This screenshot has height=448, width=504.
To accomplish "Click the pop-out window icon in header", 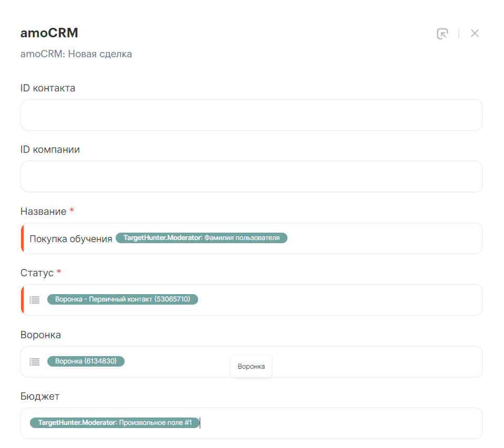I will (x=443, y=34).
